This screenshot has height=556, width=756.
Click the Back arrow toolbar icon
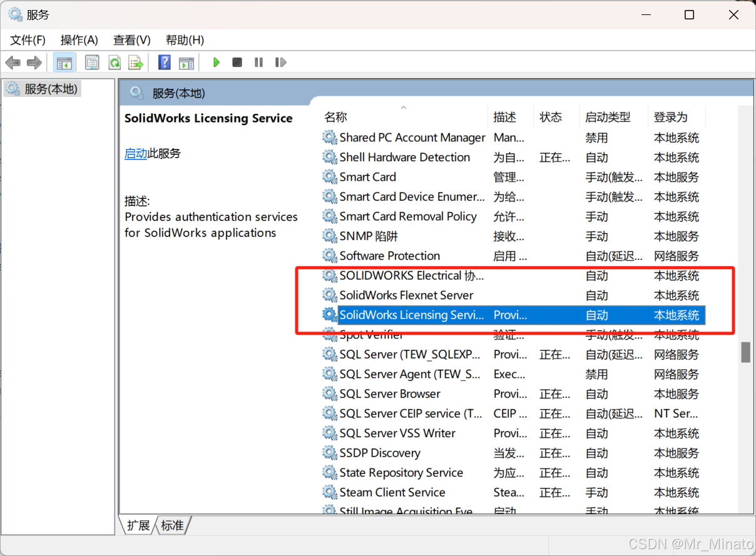(13, 63)
